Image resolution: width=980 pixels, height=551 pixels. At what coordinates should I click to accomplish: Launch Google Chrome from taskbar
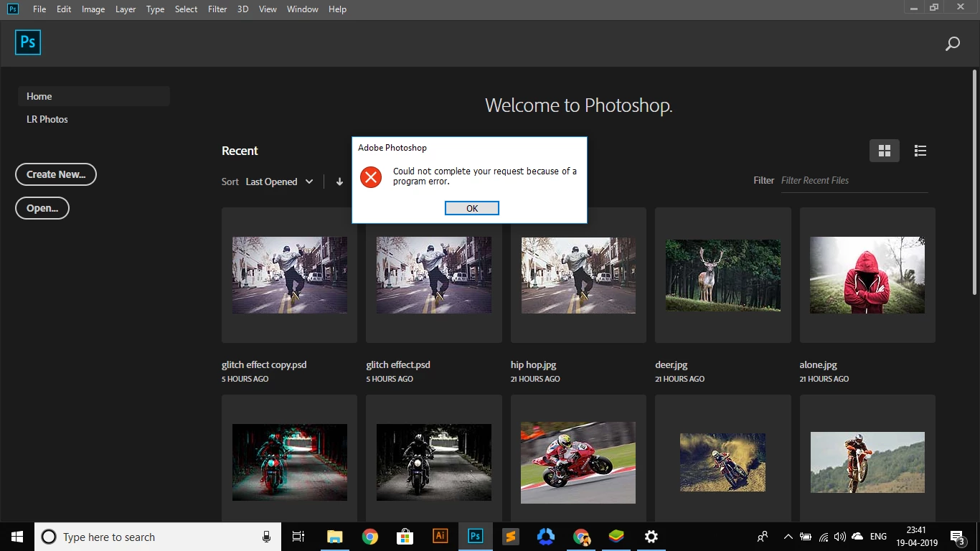pos(369,537)
